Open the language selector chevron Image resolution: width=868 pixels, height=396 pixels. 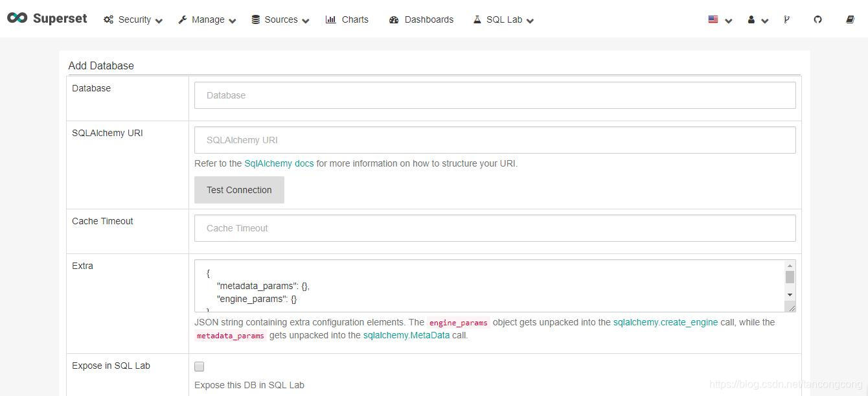point(729,21)
